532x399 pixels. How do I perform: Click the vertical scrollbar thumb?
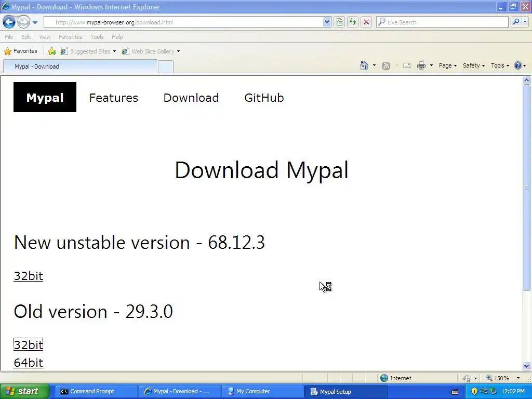click(x=527, y=187)
